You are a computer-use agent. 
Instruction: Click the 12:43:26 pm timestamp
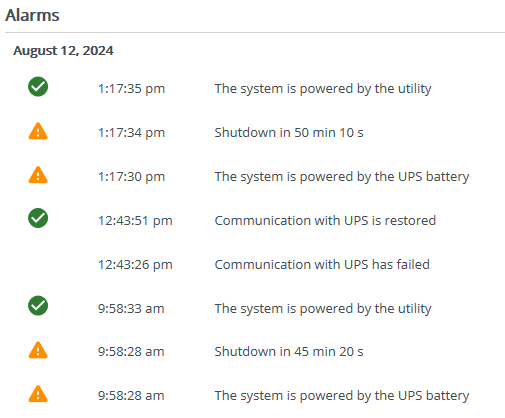click(x=135, y=265)
